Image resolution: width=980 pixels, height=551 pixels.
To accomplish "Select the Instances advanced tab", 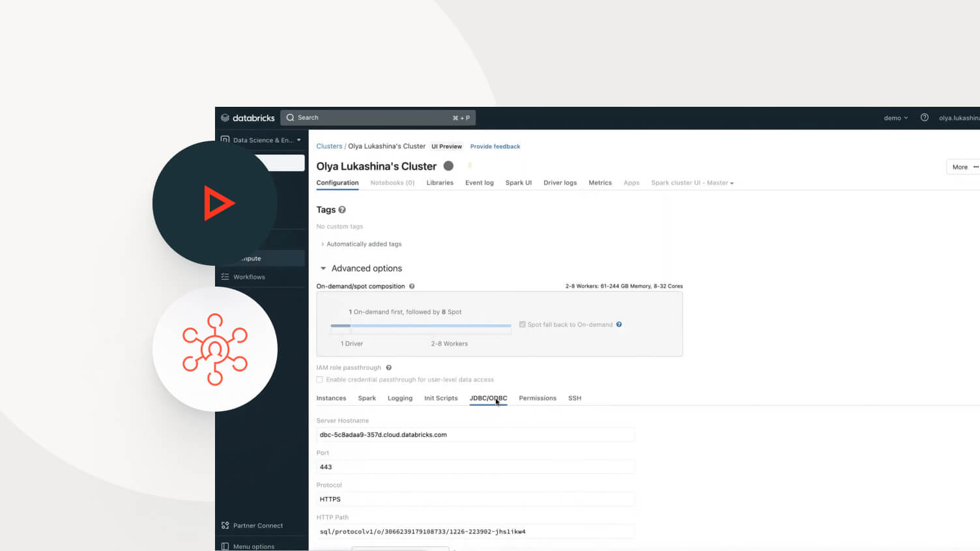I will [331, 398].
